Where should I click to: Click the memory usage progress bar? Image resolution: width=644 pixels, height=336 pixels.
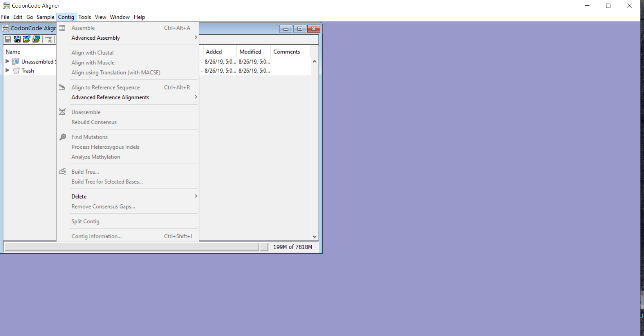(x=132, y=247)
